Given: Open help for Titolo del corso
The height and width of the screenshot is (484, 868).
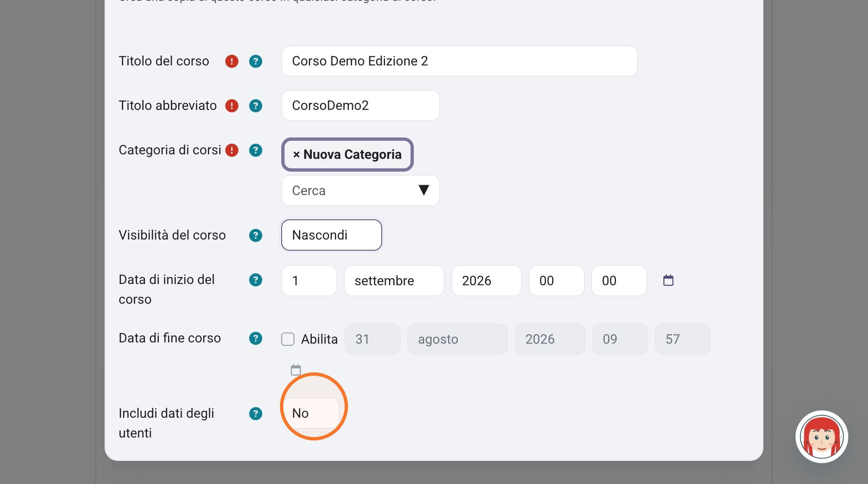Looking at the screenshot, I should 256,61.
